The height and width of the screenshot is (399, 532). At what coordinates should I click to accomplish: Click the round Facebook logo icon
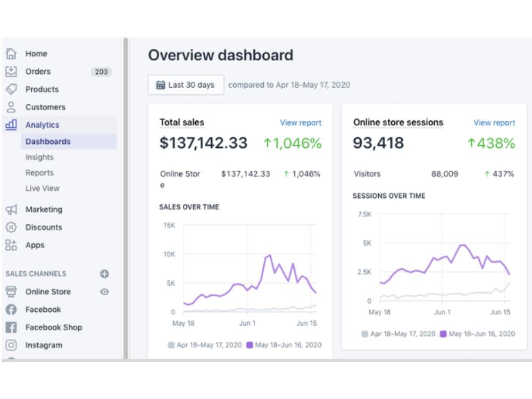point(11,310)
